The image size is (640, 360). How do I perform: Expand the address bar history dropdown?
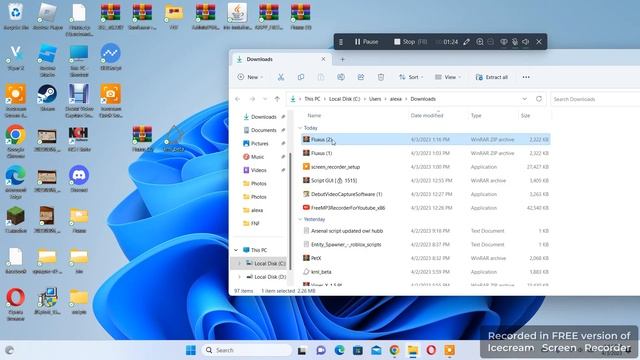(524, 99)
